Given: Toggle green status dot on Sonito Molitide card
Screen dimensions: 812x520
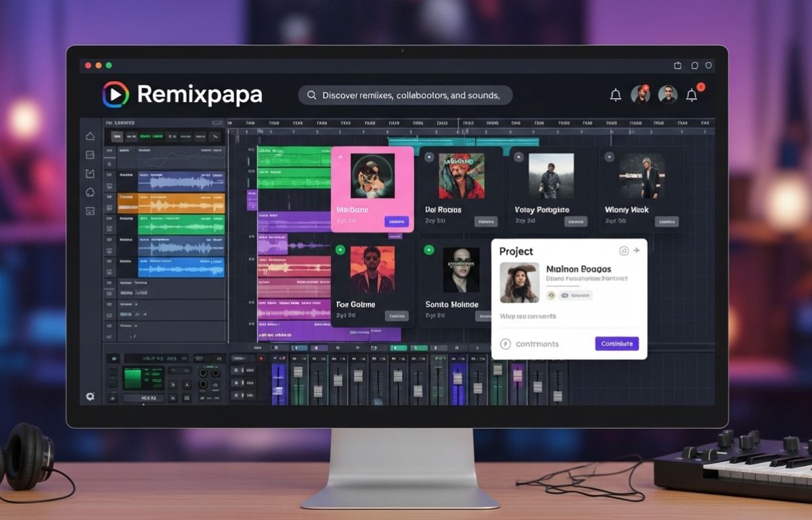Looking at the screenshot, I should (428, 250).
